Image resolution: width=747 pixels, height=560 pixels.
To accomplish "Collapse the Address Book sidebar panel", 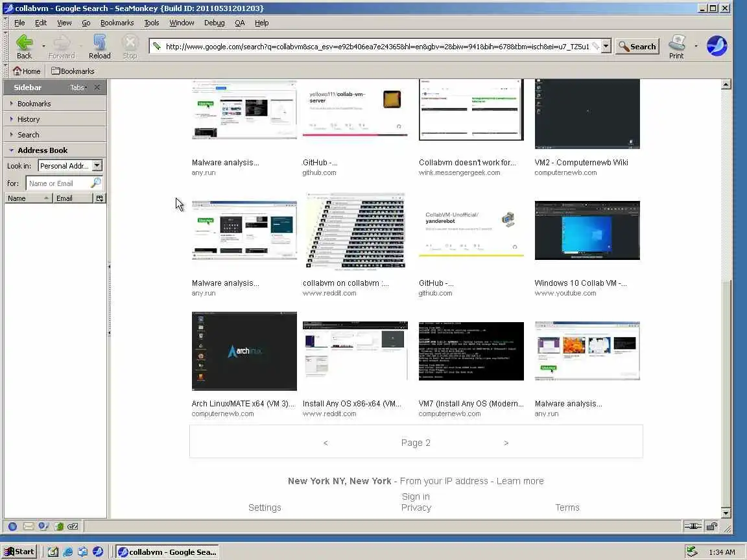I will click(x=55, y=150).
